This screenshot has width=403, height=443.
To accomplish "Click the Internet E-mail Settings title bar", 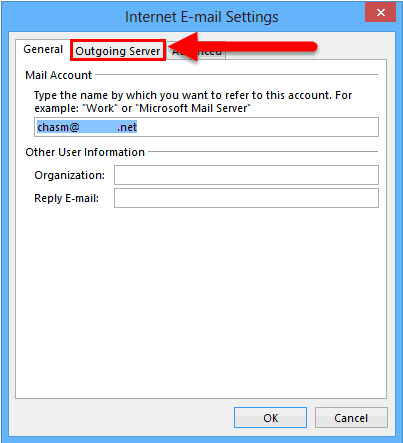I will (x=201, y=17).
